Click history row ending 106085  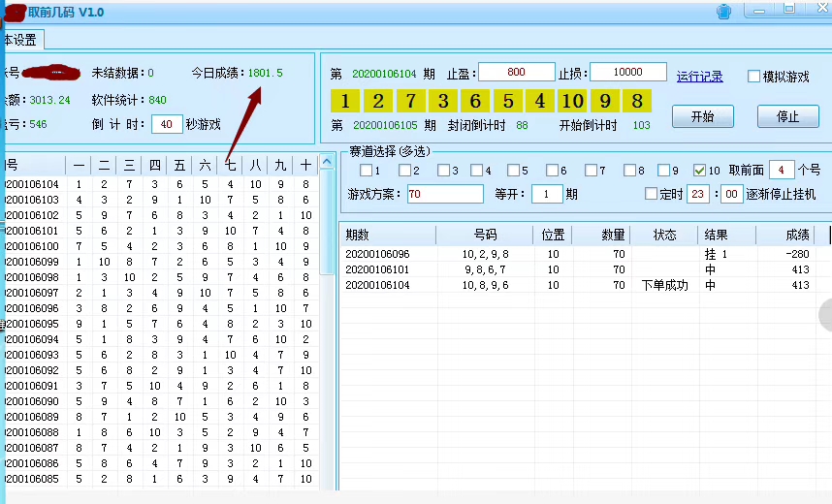click(x=161, y=479)
